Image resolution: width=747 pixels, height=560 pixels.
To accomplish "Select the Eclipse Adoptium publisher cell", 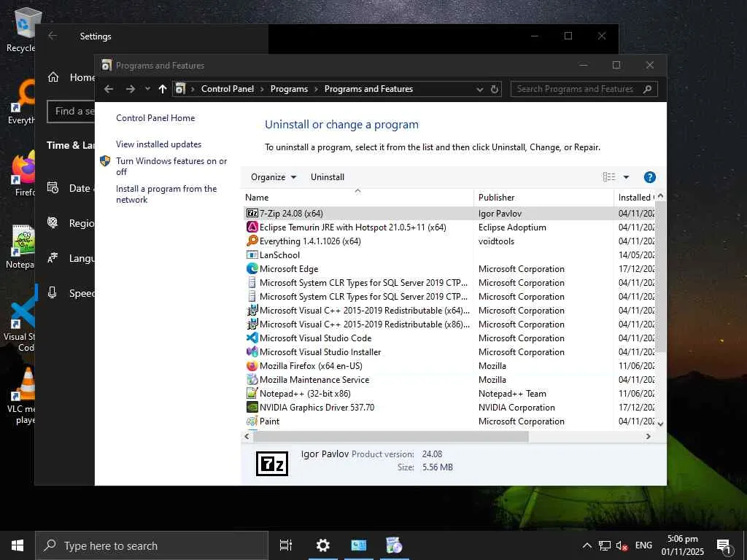I will (x=512, y=227).
